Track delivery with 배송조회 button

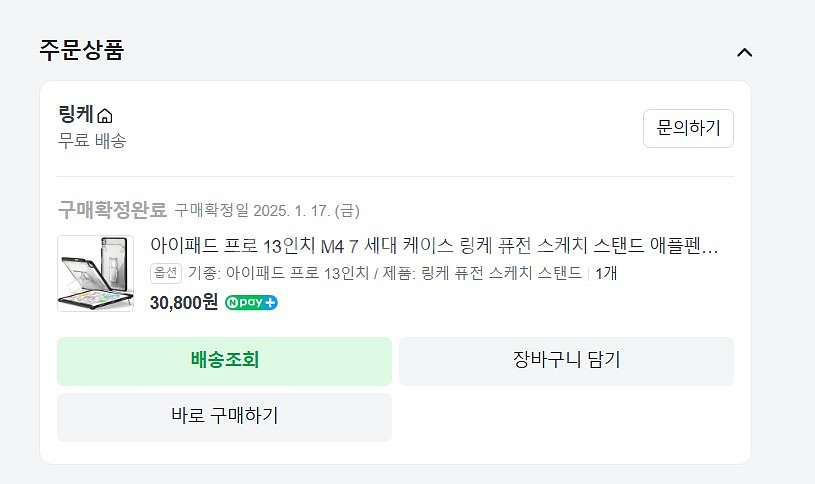[x=224, y=361]
